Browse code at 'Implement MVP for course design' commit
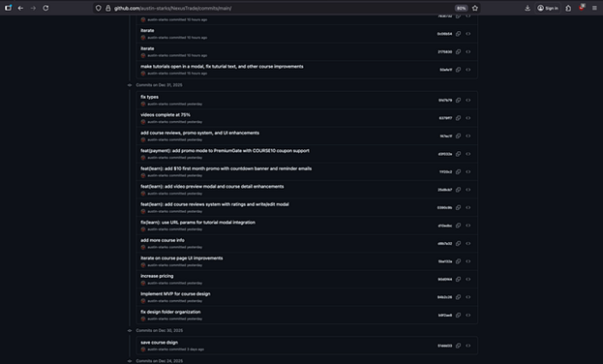Viewport: 603px width, 364px height. 468,297
